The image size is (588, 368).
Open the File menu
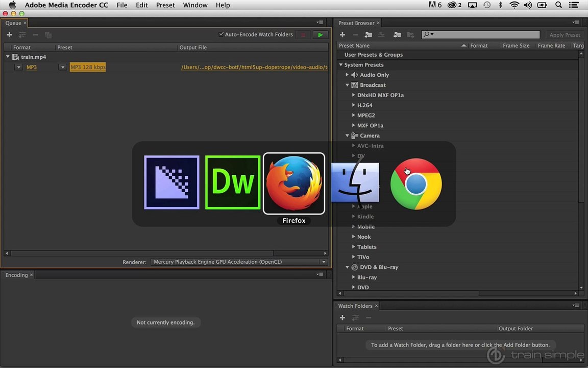pyautogui.click(x=122, y=5)
